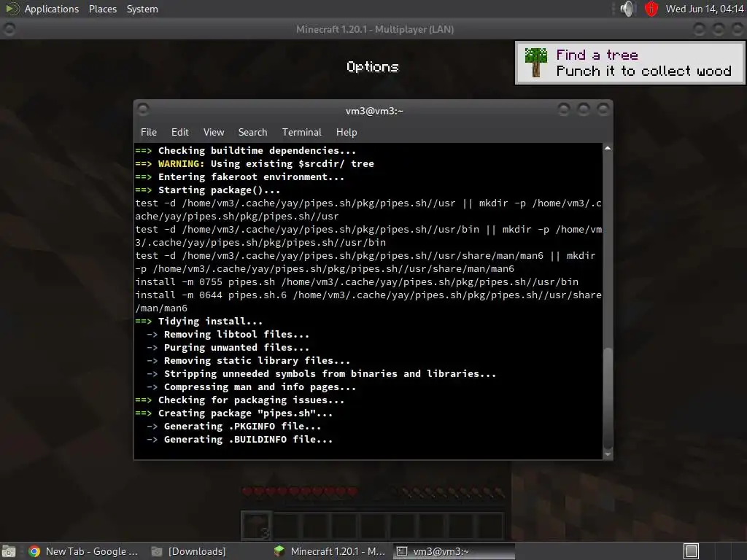The height and width of the screenshot is (560, 747).
Task: Click 'install -m 0644 pipes.sh.6' command line
Action: click(368, 295)
